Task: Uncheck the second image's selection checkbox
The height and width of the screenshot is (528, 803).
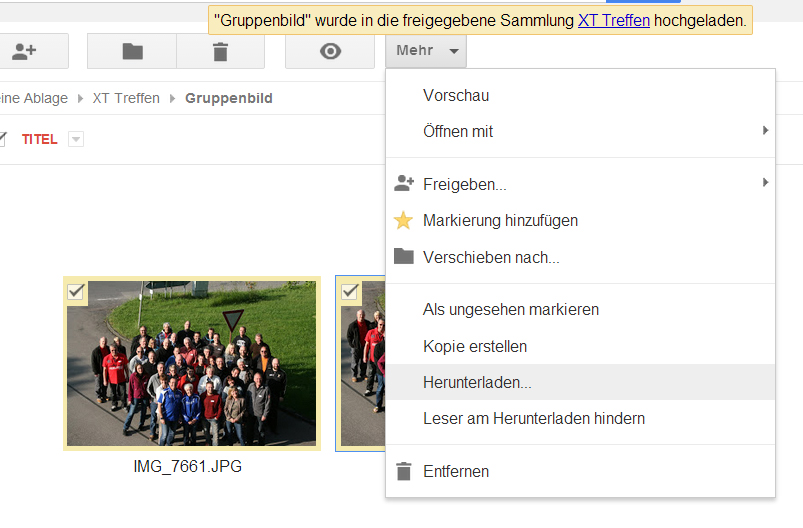Action: (x=350, y=291)
